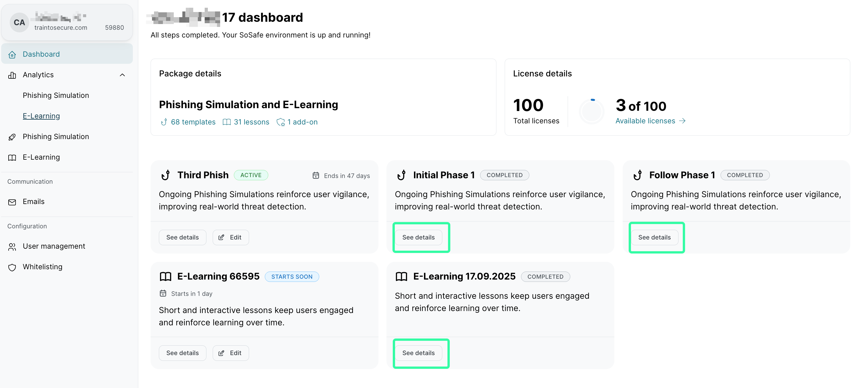Click the User management people icon
Screen dimensions: 868x388
12,247
